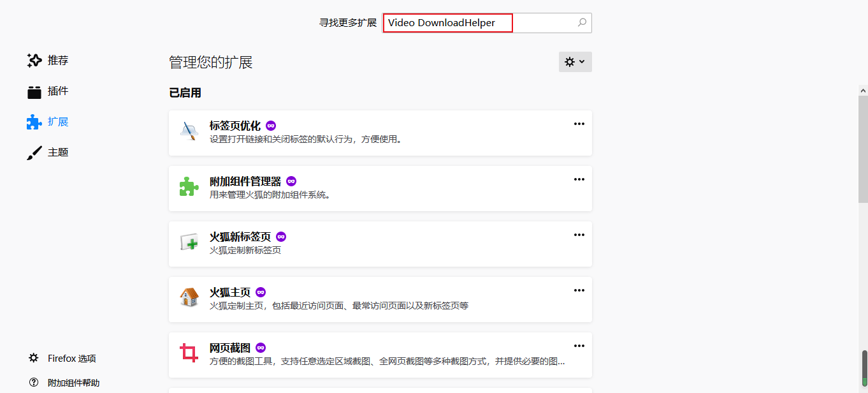Click the 主题 paintbrush icon
This screenshot has width=868, height=393.
pyautogui.click(x=34, y=152)
